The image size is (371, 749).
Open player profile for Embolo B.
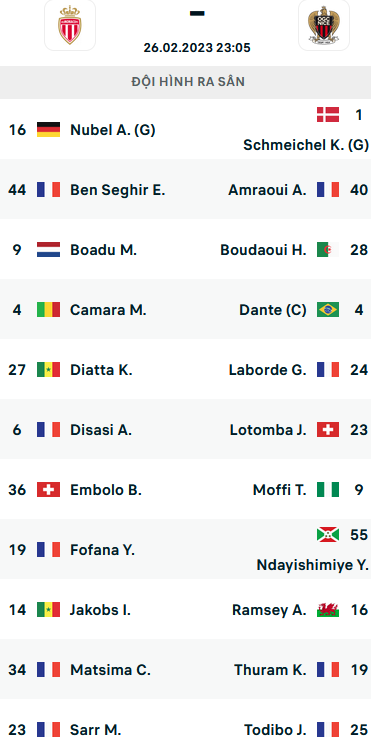(106, 490)
